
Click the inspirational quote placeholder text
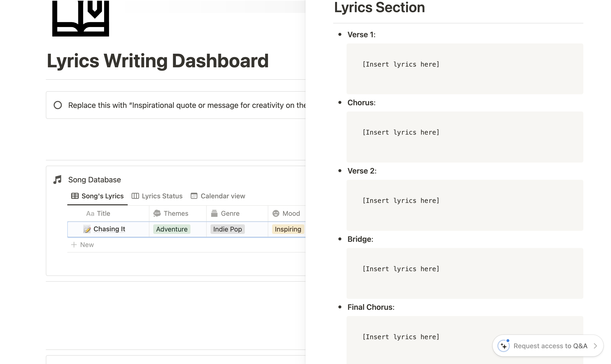[187, 105]
